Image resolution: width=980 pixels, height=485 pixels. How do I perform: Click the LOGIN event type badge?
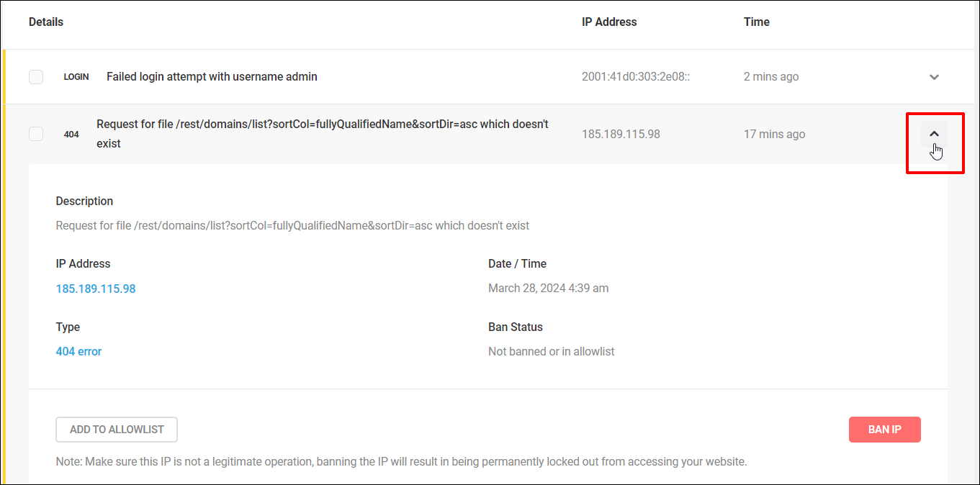coord(76,77)
